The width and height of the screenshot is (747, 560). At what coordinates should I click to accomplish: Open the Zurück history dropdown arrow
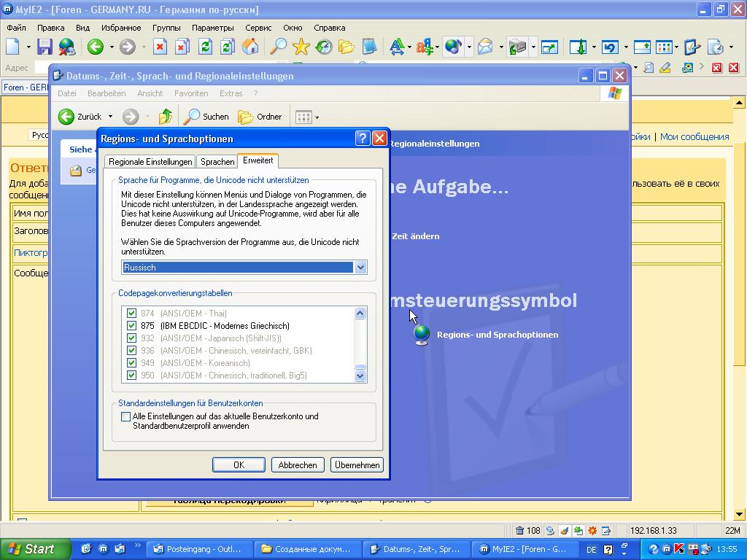(111, 117)
